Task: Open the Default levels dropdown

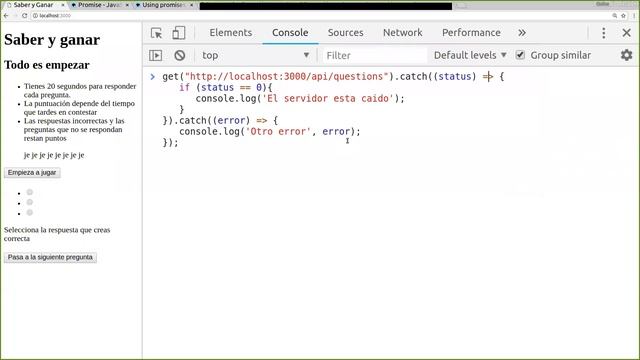Action: pyautogui.click(x=470, y=55)
